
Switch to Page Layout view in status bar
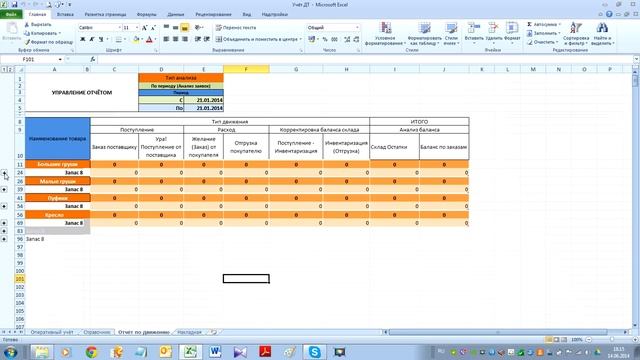coord(557,340)
